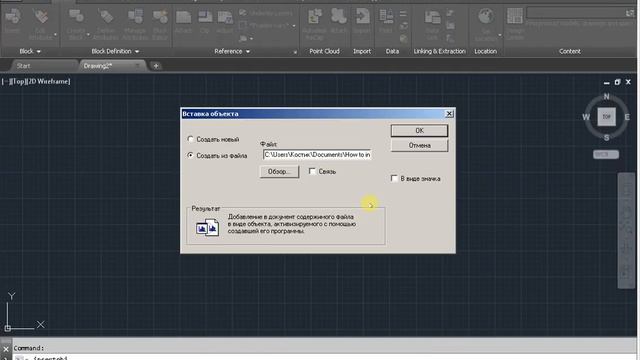Check the 'В виде значка' checkbox
640x360 pixels.
[394, 178]
